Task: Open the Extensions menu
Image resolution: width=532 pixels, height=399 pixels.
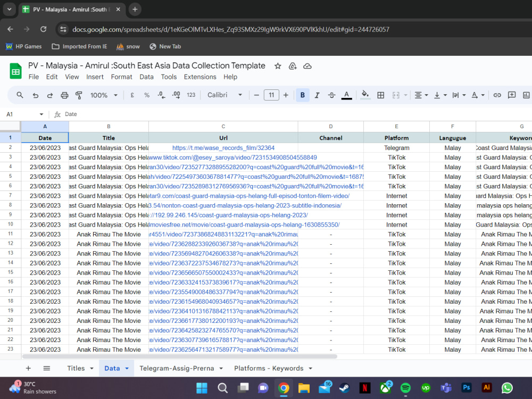Action: pyautogui.click(x=200, y=77)
